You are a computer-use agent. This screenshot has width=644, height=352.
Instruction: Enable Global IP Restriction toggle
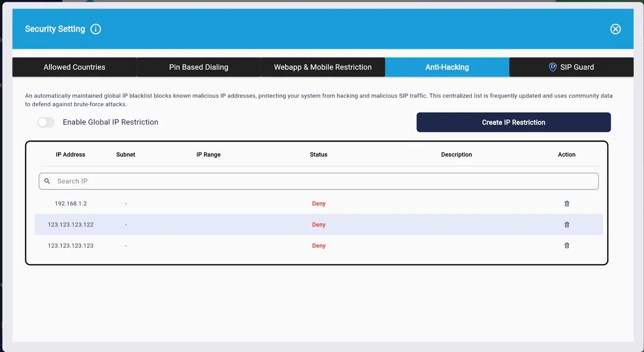pyautogui.click(x=46, y=122)
